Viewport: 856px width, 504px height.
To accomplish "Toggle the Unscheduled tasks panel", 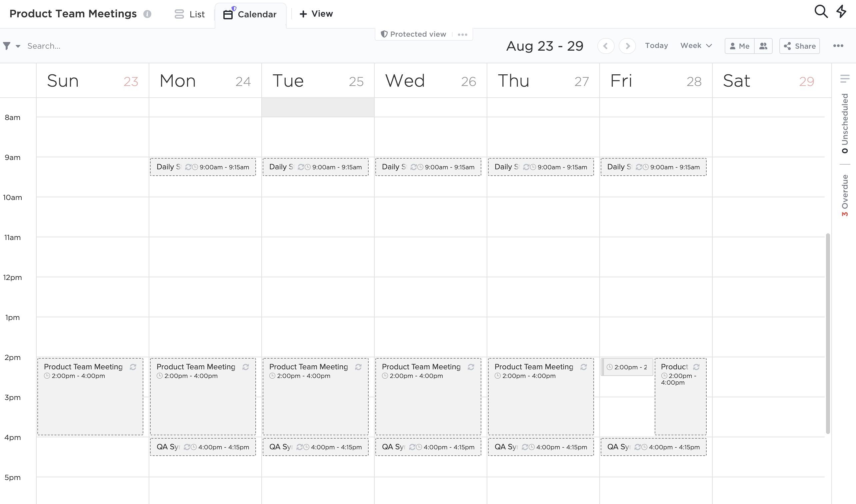I will coord(844,123).
